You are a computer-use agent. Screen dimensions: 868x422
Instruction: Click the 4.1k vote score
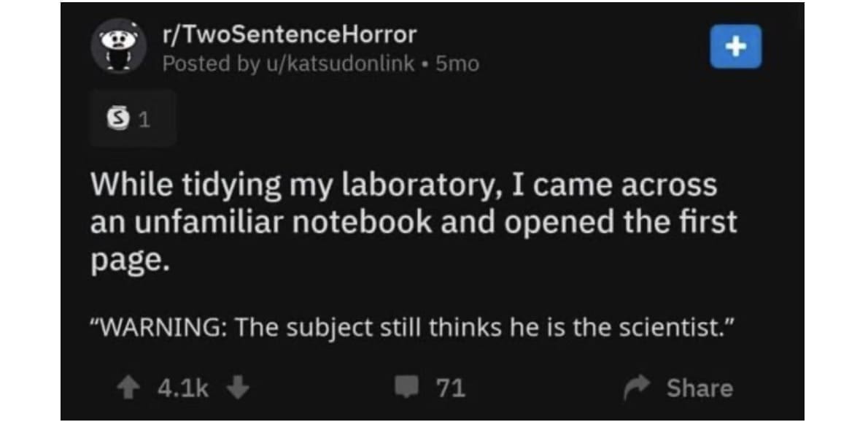[184, 388]
